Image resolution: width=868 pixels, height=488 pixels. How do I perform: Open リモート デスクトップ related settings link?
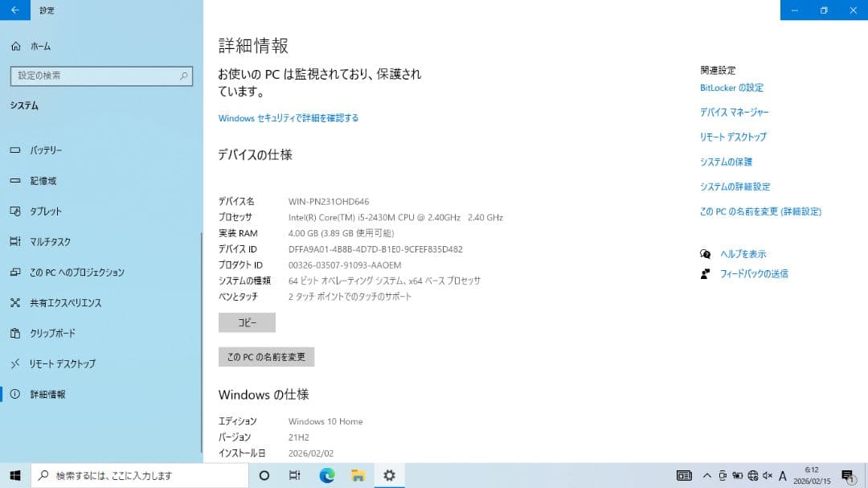pos(733,137)
